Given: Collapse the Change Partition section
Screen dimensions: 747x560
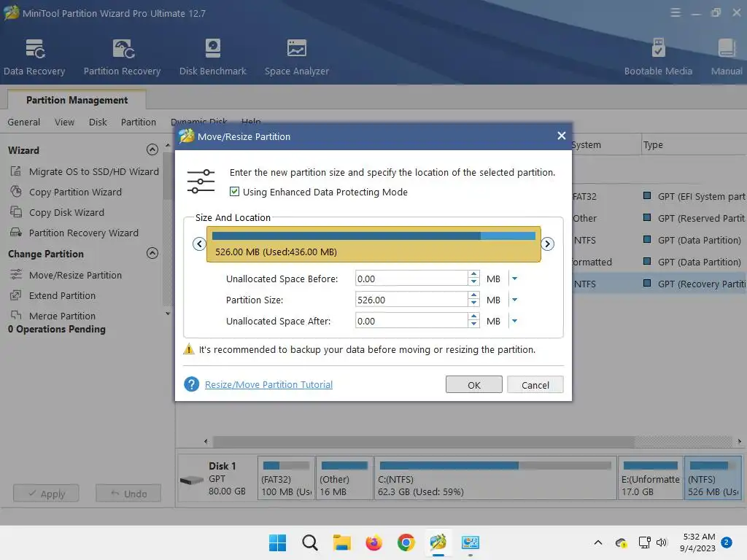Looking at the screenshot, I should click(x=152, y=253).
